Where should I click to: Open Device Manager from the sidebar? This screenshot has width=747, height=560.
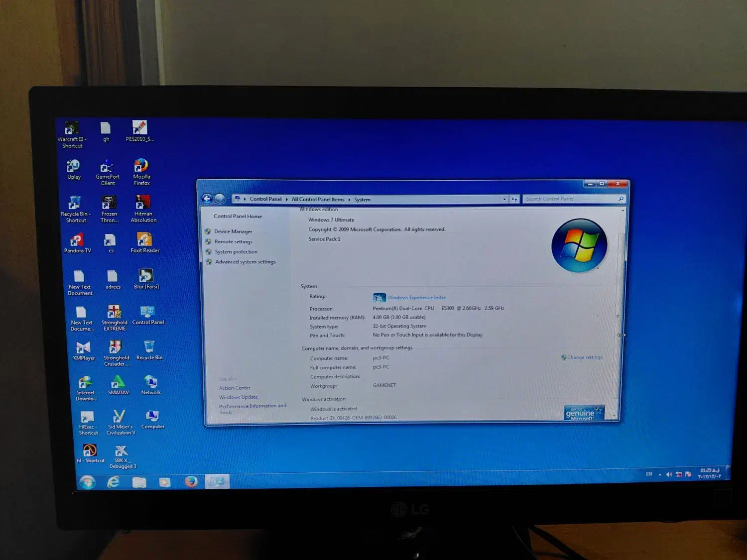tap(233, 231)
